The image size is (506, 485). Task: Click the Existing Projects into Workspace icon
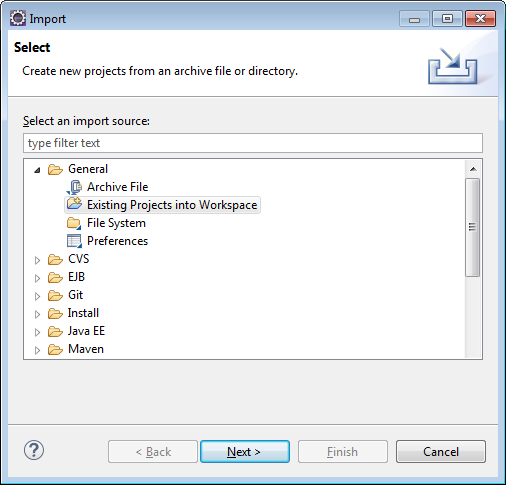click(x=74, y=204)
